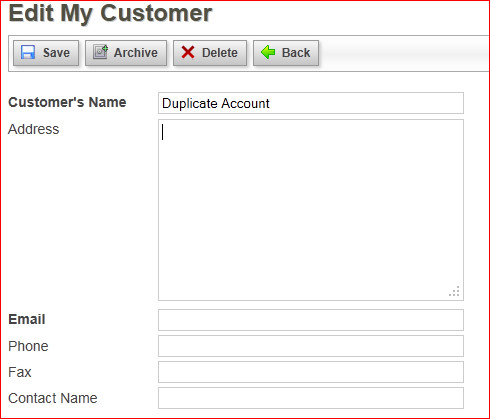
Task: Click the Address field label
Action: point(34,129)
